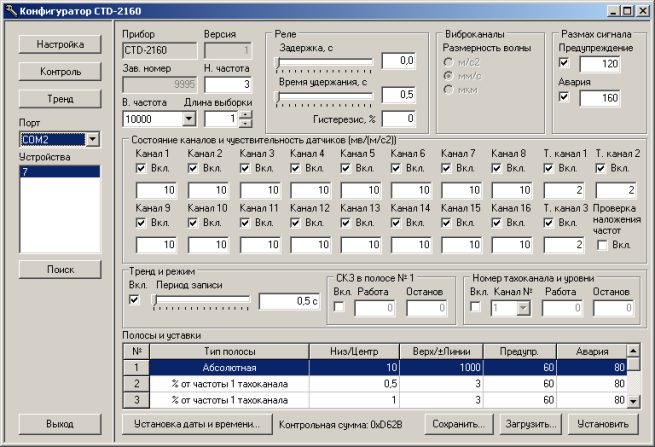The width and height of the screenshot is (655, 447).
Task: Select device 7 in Устройства list
Action: point(60,172)
